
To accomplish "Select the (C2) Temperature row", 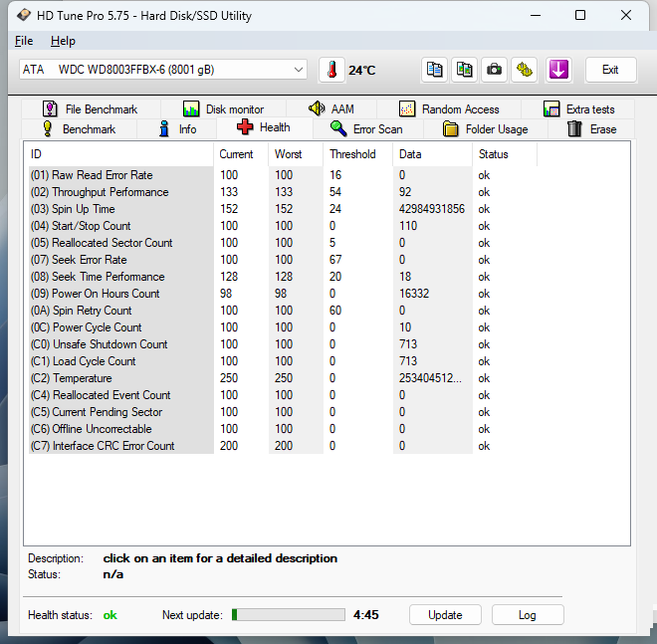I will (x=283, y=378).
